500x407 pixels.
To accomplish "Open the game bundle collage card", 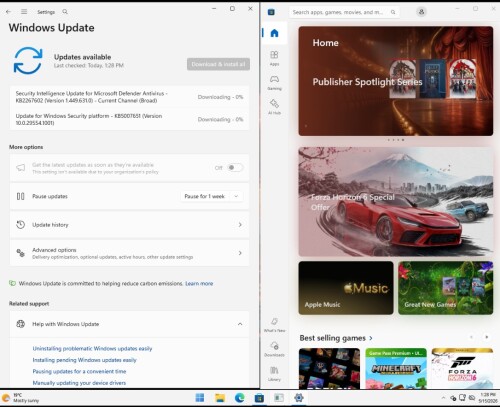I will (329, 368).
